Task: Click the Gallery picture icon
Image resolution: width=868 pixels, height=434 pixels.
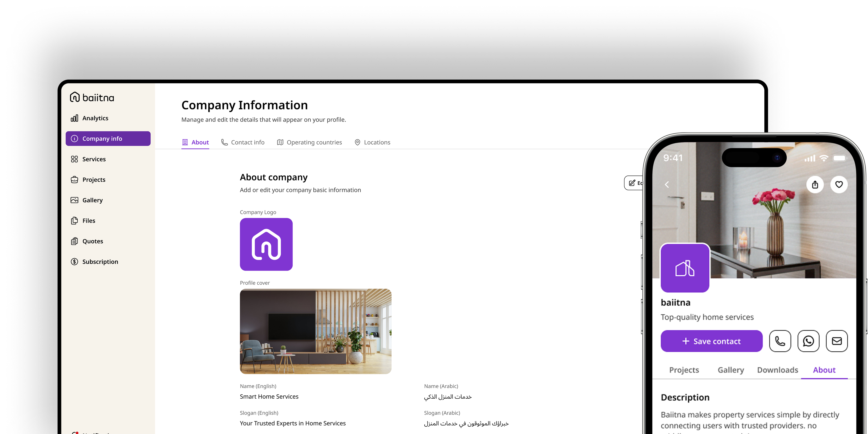Action: point(74,200)
